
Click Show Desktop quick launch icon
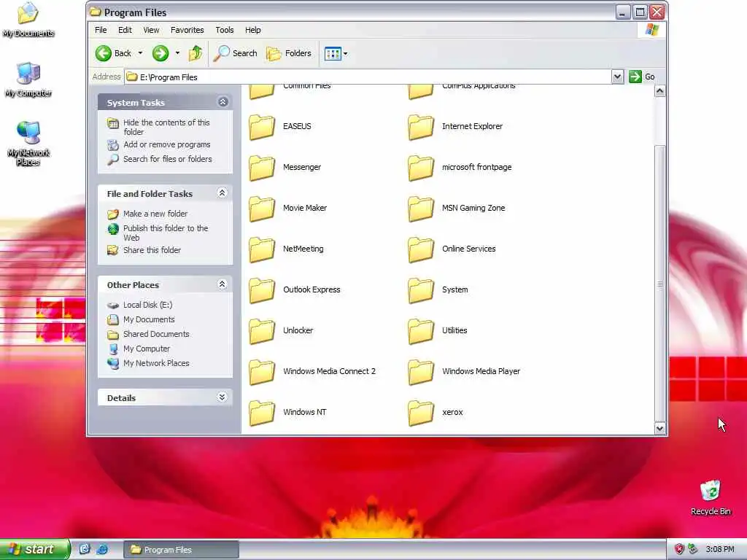85,549
